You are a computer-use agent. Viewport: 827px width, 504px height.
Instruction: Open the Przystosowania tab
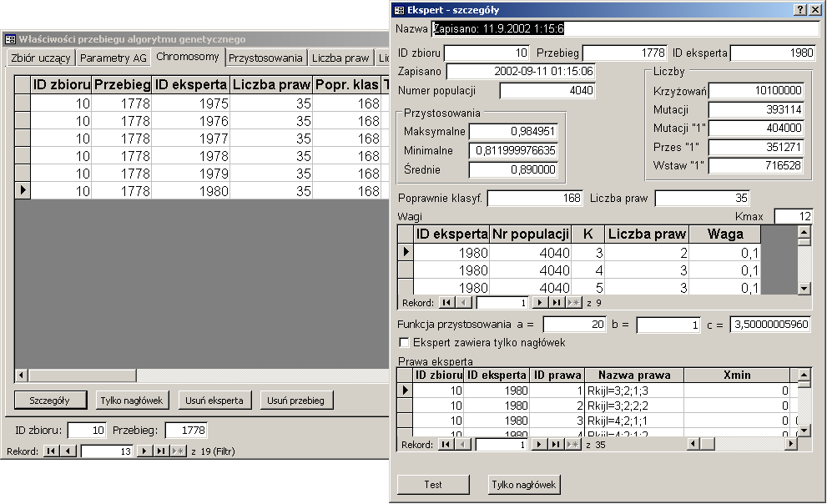click(x=266, y=58)
